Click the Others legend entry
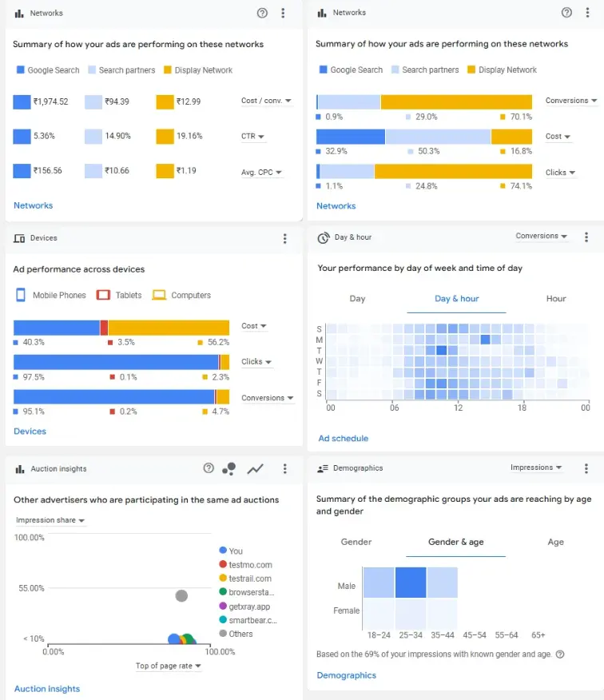604x700 pixels. 236,634
